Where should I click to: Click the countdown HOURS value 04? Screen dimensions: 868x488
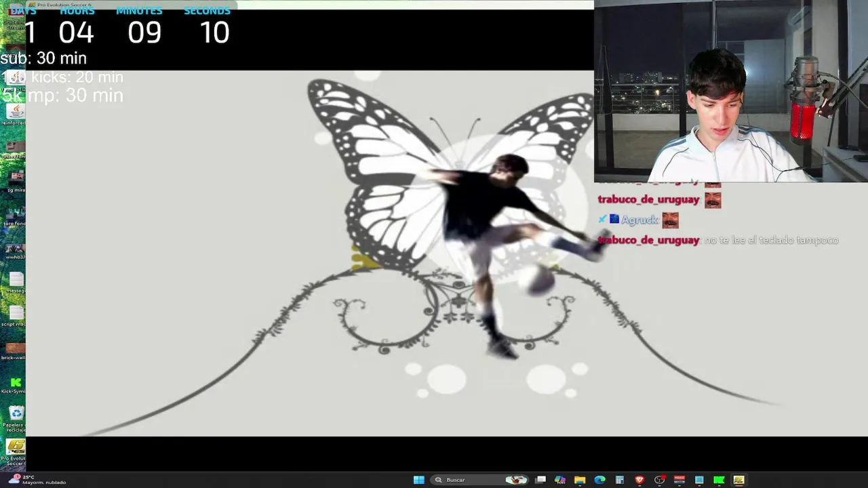76,33
